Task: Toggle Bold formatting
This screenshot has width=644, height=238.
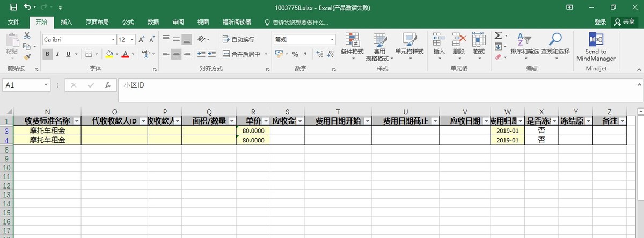Action: [x=47, y=54]
